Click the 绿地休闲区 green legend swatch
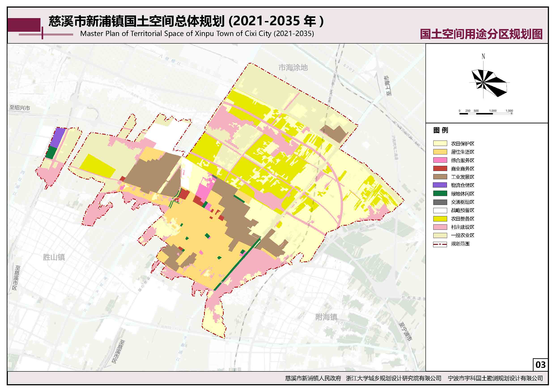This screenshot has width=555, height=392. 440,194
